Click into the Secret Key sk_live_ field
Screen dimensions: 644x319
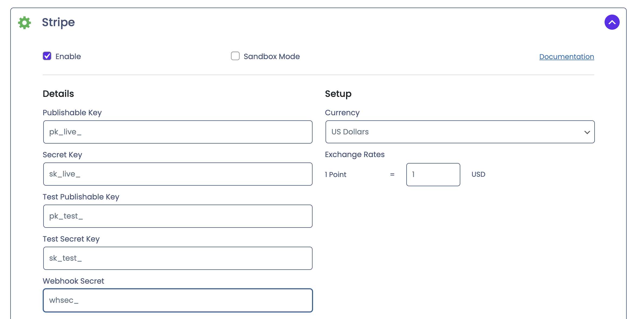pyautogui.click(x=178, y=174)
